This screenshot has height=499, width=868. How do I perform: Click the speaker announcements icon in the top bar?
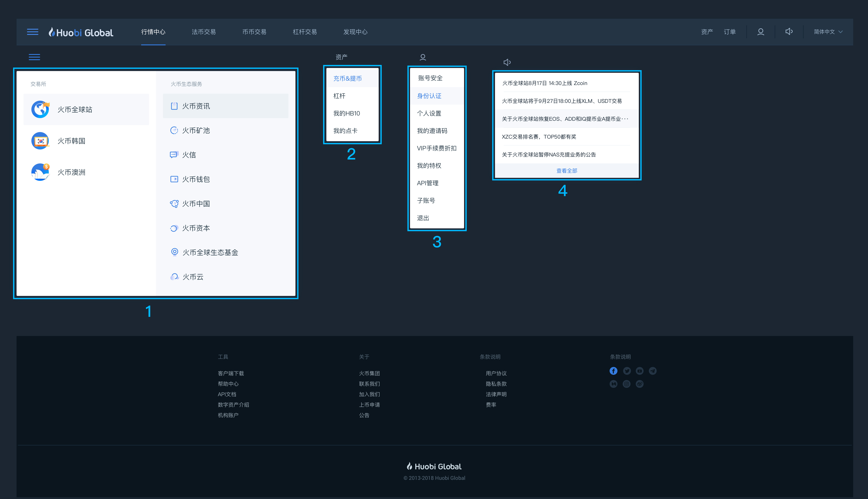click(x=789, y=32)
